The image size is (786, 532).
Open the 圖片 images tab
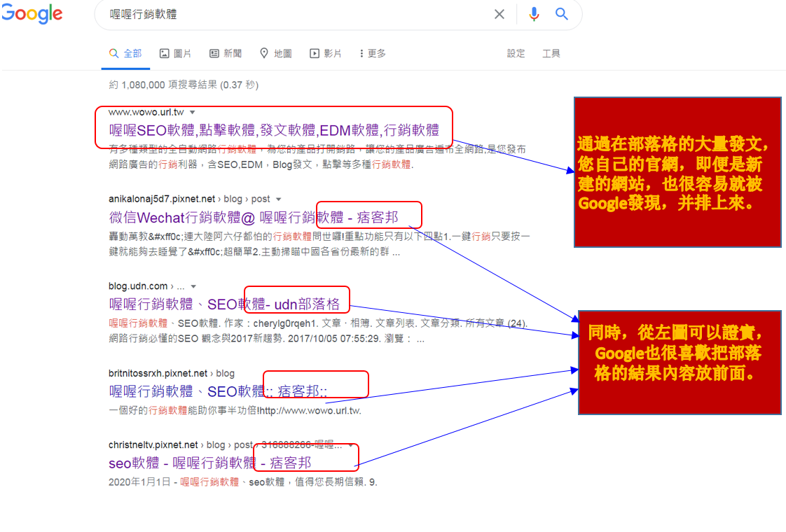175,54
